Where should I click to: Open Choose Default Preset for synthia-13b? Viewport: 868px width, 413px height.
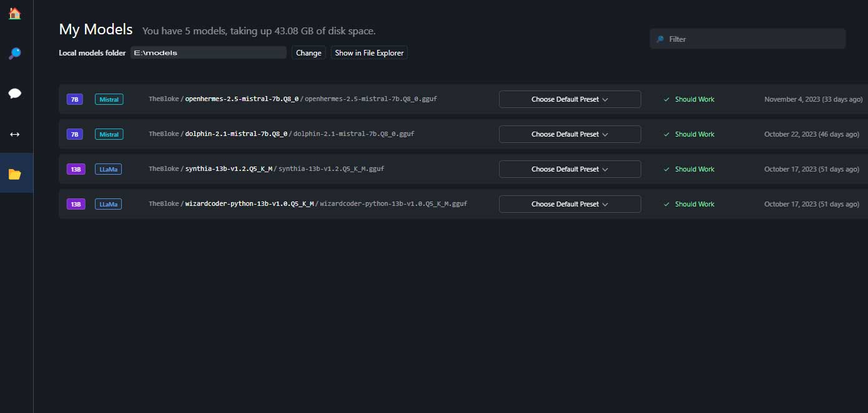[x=570, y=168]
